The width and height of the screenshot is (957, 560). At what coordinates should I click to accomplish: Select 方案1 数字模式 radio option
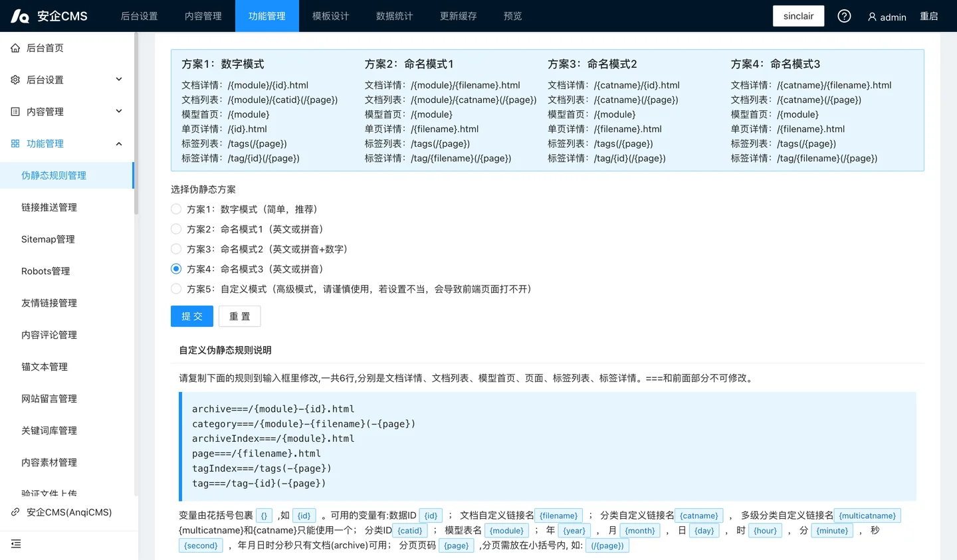pyautogui.click(x=176, y=209)
